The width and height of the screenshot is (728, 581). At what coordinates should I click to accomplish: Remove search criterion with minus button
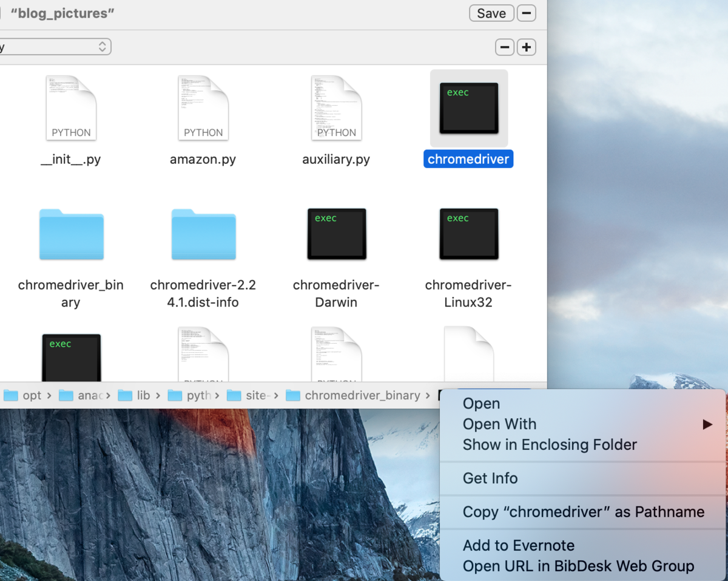coord(505,47)
